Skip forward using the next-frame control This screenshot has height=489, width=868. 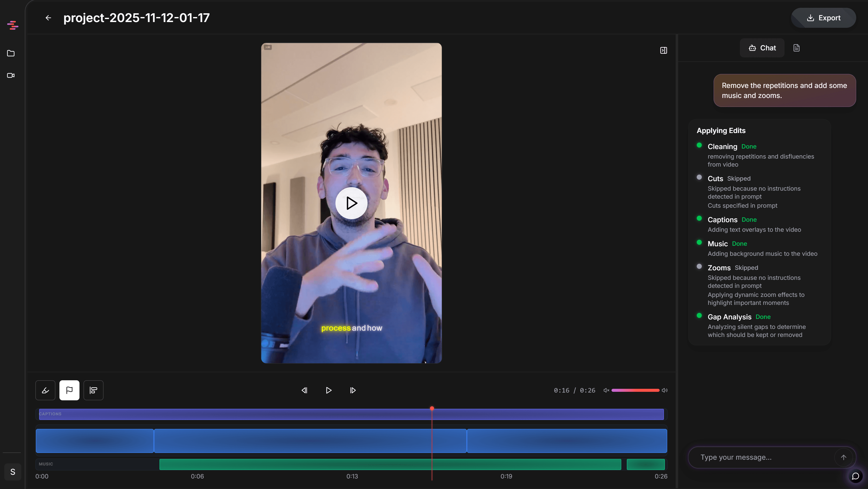[x=353, y=390]
